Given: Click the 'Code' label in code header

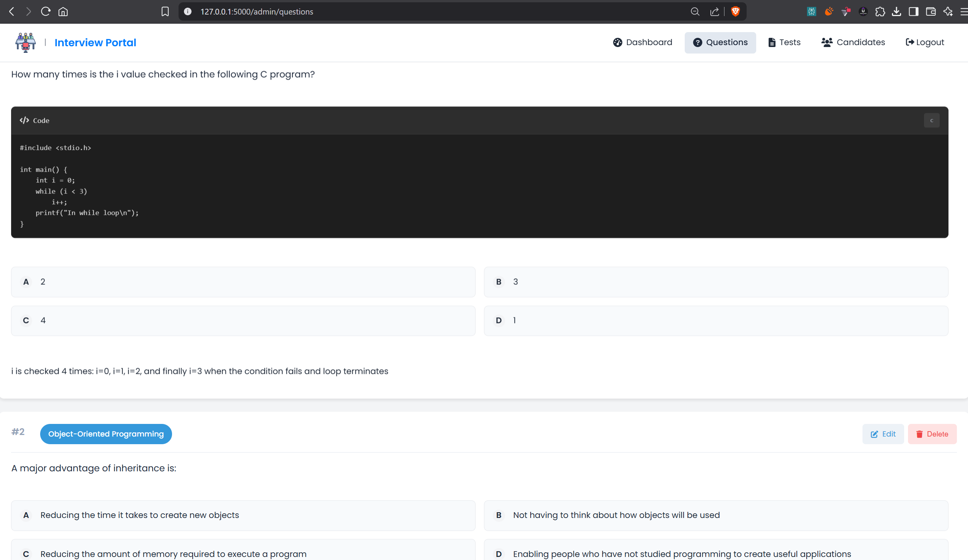Looking at the screenshot, I should [x=41, y=121].
